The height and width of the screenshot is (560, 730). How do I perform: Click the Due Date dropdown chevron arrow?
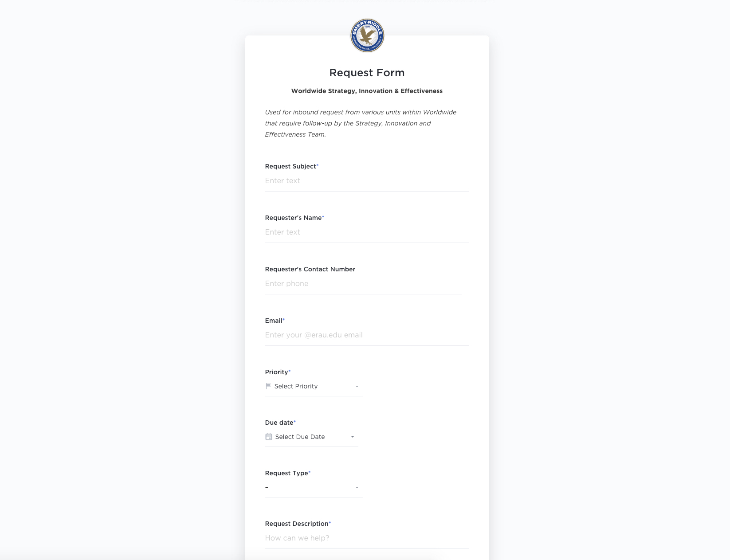pos(353,437)
